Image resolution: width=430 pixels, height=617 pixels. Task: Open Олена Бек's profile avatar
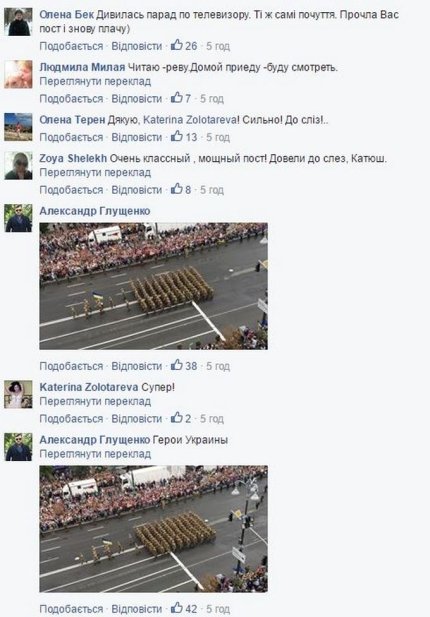click(18, 22)
